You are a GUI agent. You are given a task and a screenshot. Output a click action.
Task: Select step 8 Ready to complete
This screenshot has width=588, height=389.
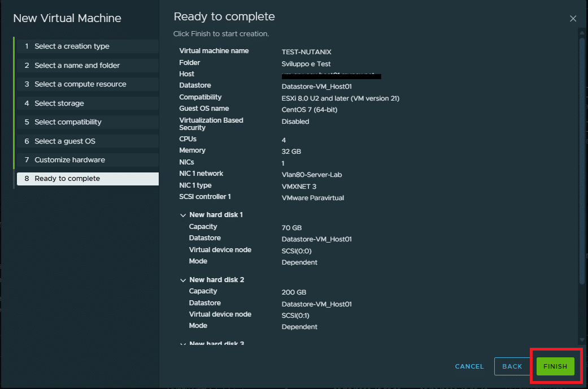pos(67,179)
